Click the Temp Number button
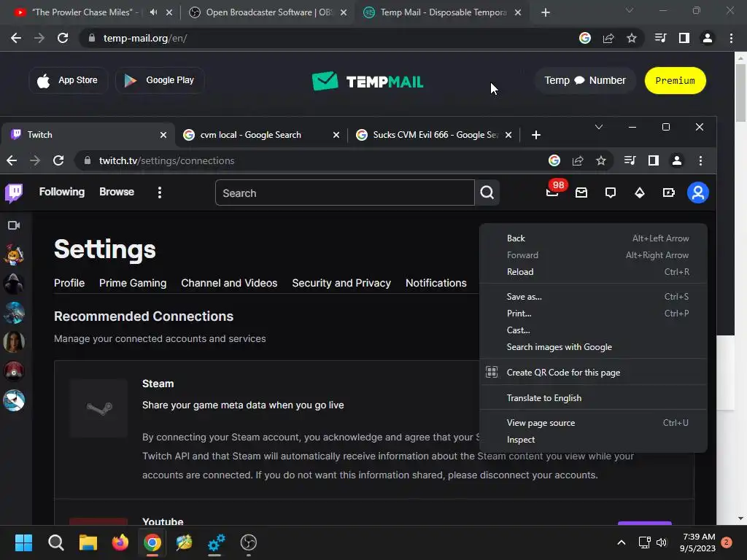747x560 pixels. coord(585,80)
